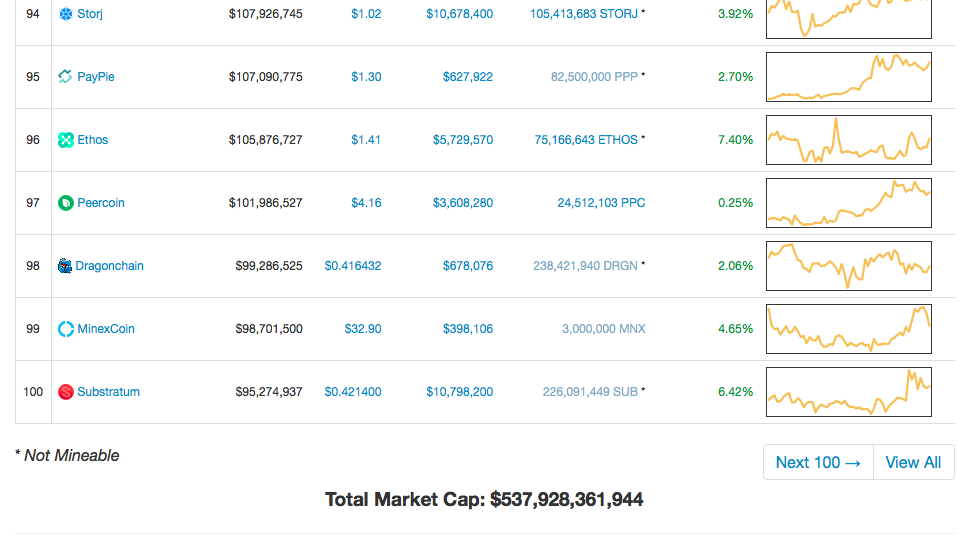Select Peercoin market cap $101,986,527
Image resolution: width=977 pixels, height=556 pixels.
coord(265,203)
